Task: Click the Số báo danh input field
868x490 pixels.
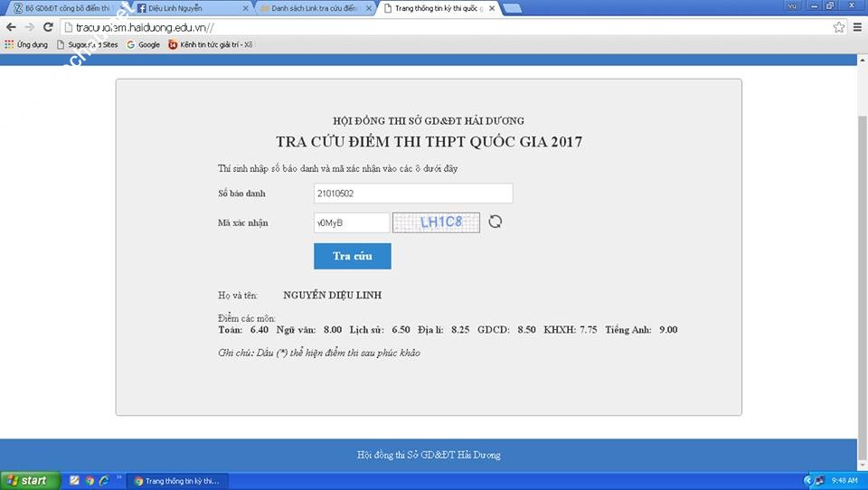Action: pyautogui.click(x=413, y=193)
